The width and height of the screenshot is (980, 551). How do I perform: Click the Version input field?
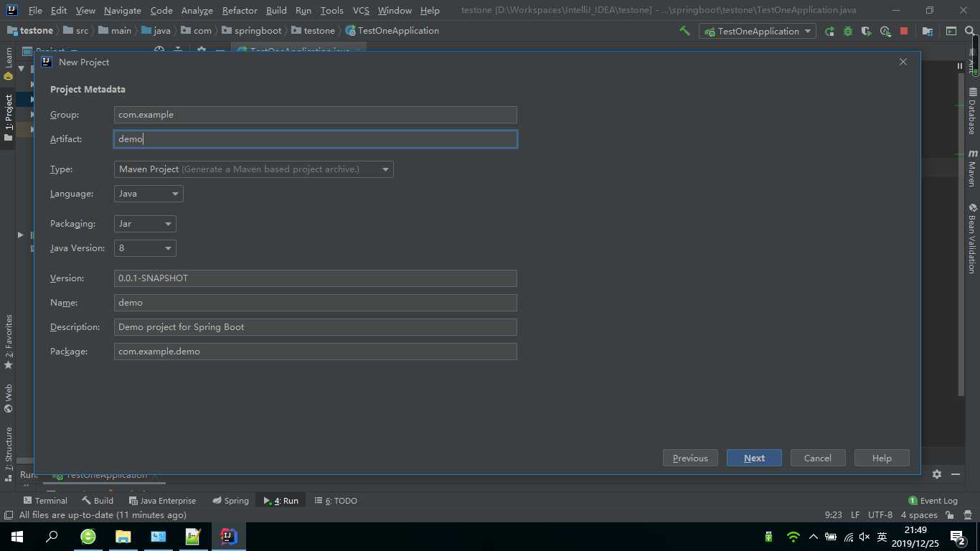[x=315, y=278]
